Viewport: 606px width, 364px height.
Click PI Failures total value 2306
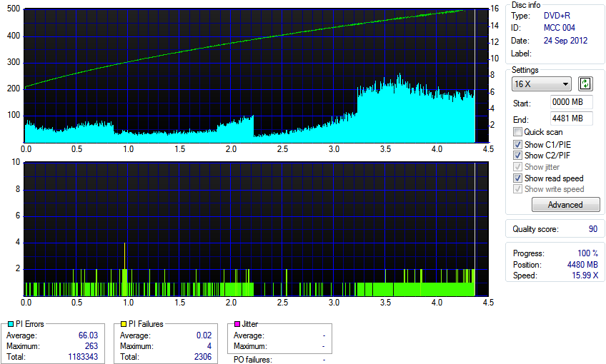point(203,357)
